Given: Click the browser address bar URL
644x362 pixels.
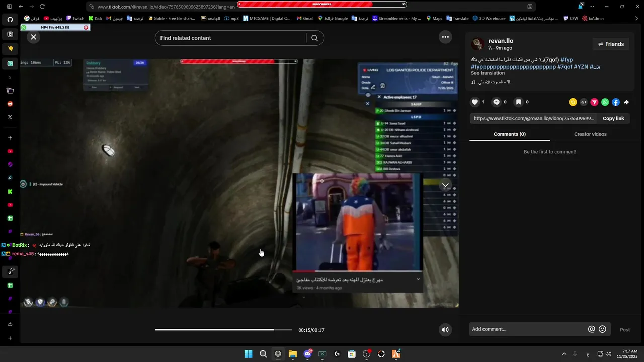Looking at the screenshot, I should 166,7.
